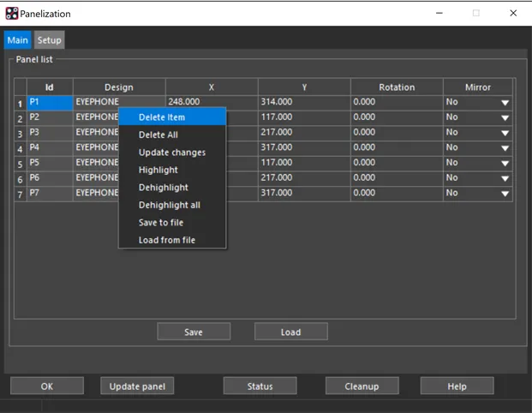Viewport: 532px width, 413px height.
Task: Open the Help button
Action: 457,386
